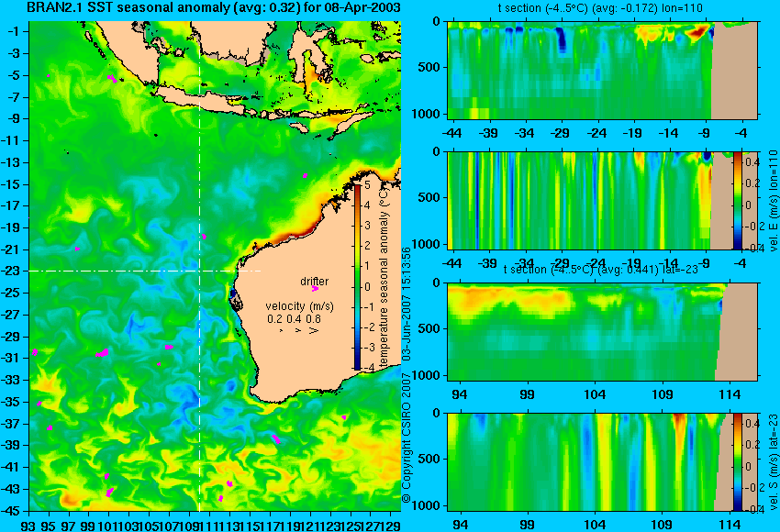
Task: Click the '0' tick on temperature color bar
Action: pyautogui.click(x=367, y=287)
